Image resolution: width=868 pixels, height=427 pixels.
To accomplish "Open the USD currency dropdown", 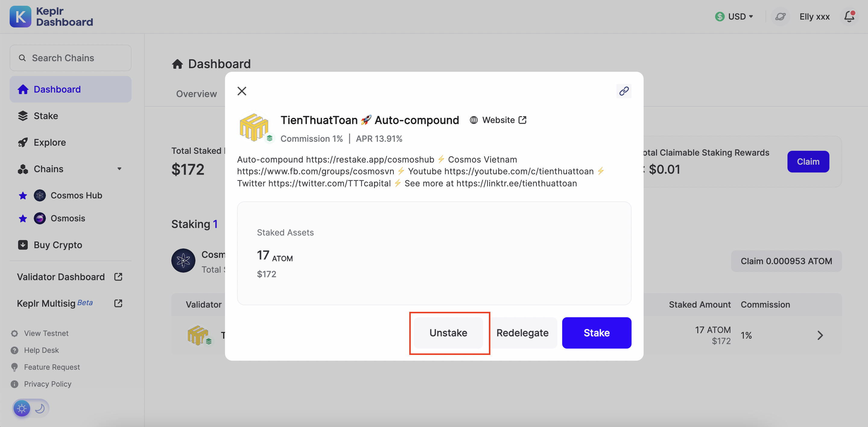I will click(733, 16).
